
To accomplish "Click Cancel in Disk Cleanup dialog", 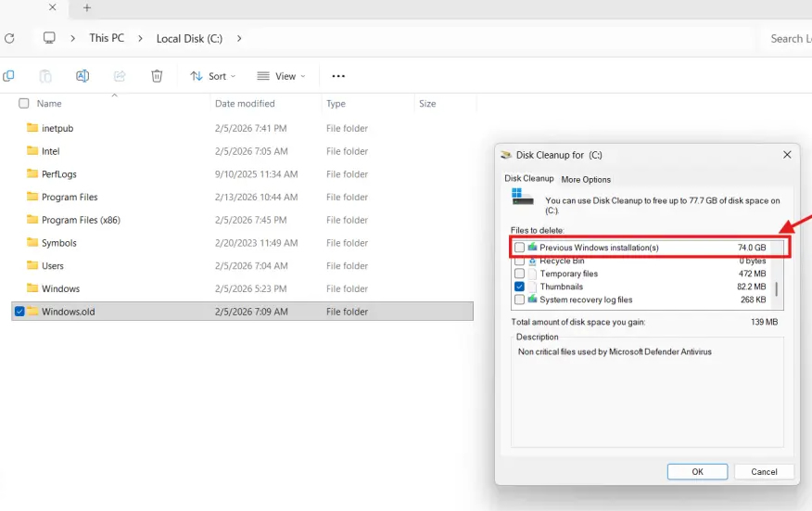I will tap(764, 472).
